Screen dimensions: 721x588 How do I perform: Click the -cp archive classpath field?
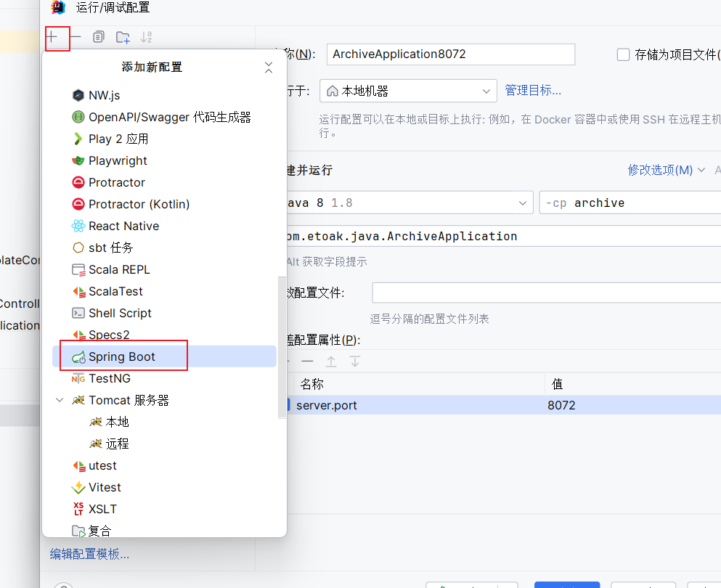click(x=630, y=203)
